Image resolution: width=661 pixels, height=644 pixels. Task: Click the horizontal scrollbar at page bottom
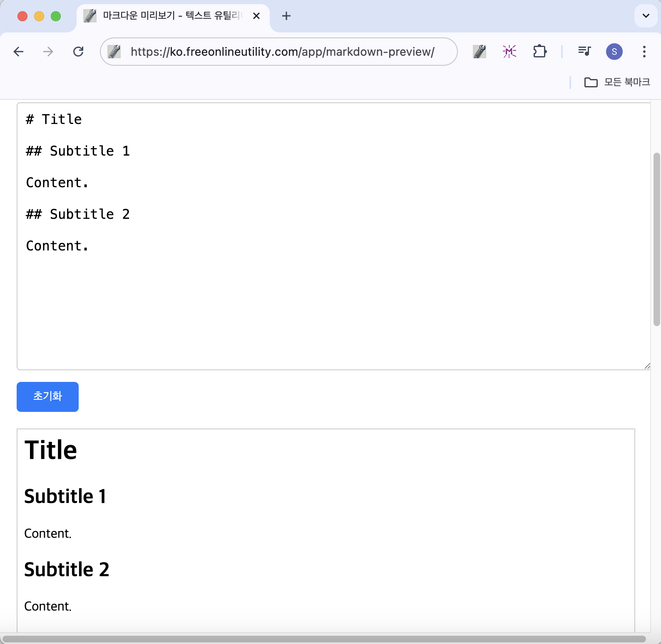(x=324, y=639)
